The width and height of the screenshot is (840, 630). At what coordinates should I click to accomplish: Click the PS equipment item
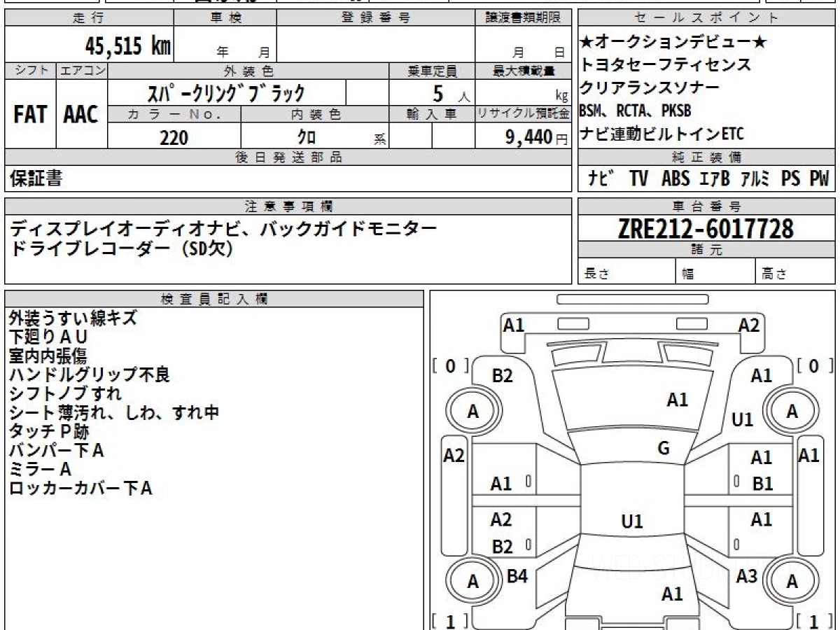(791, 178)
